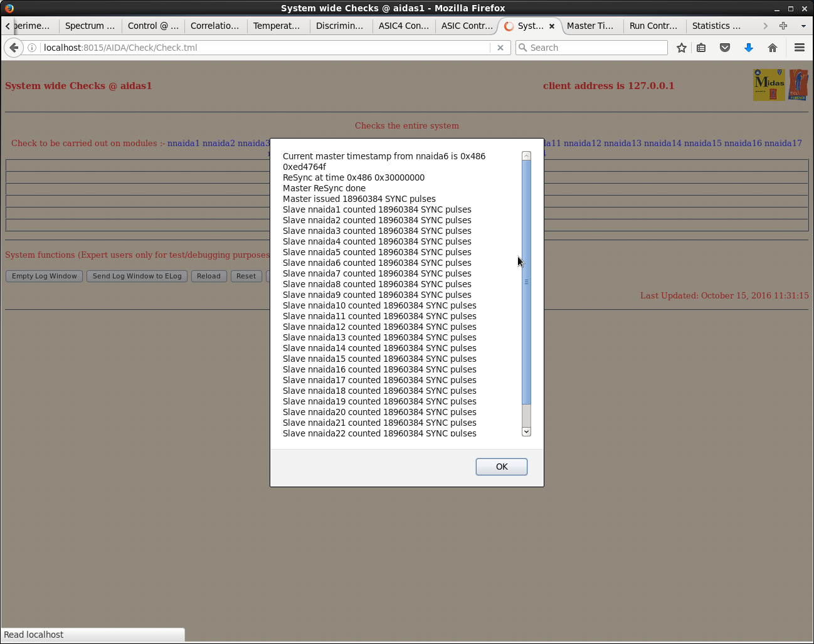The image size is (814, 644).
Task: Open the Firefox hamburger menu
Action: (800, 48)
